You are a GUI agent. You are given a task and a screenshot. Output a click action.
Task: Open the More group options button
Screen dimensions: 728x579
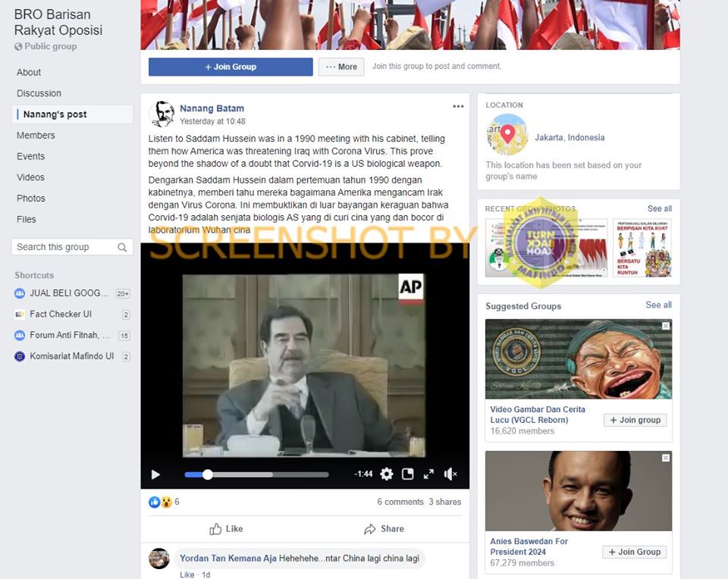tap(341, 67)
